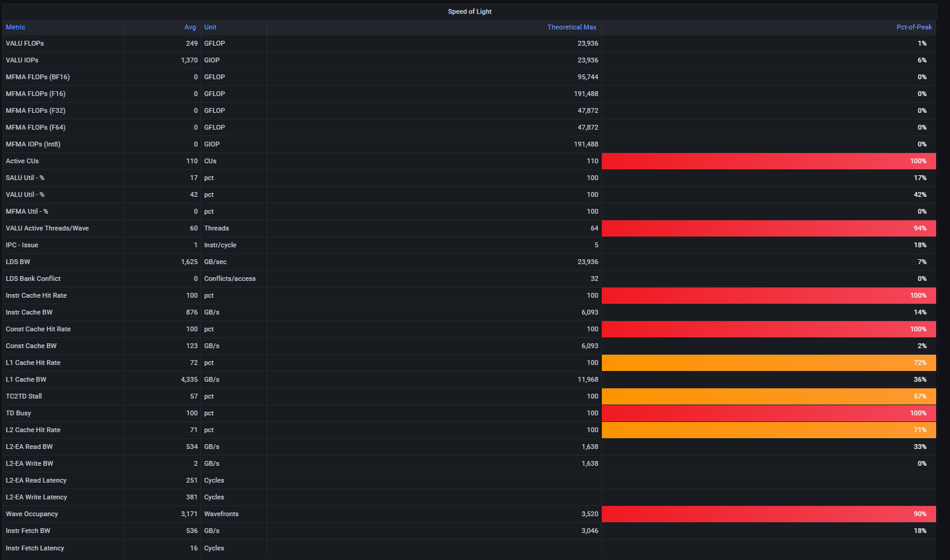Open the Speed of Light panel title
The image size is (950, 560).
pyautogui.click(x=470, y=11)
